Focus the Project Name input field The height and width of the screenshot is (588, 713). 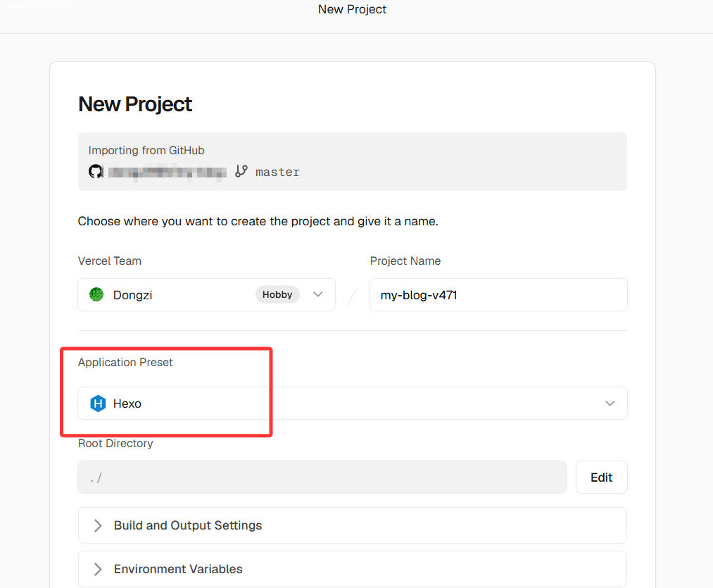498,294
